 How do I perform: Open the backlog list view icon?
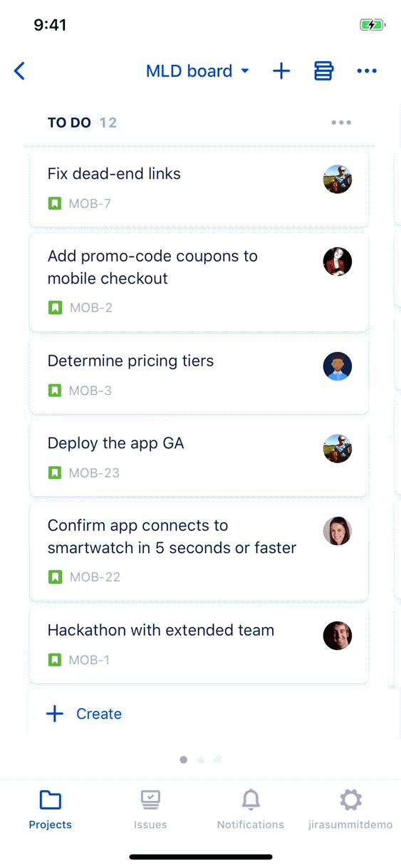323,71
